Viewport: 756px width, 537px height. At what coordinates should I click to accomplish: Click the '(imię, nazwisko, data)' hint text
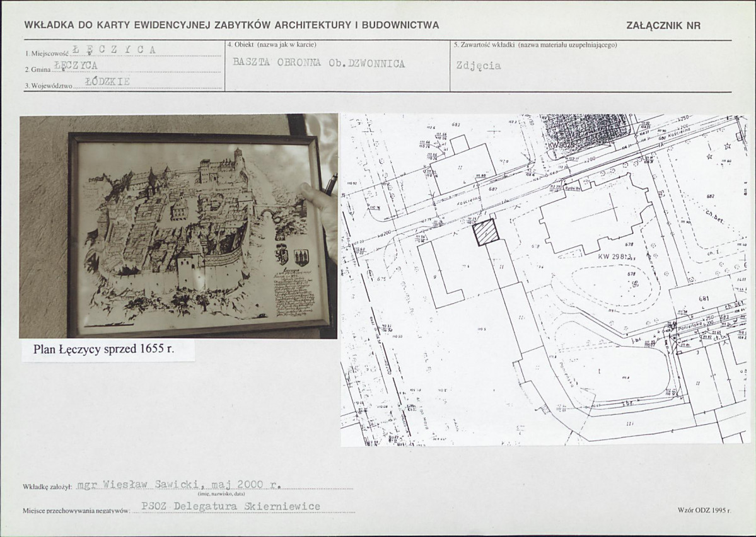click(x=221, y=494)
